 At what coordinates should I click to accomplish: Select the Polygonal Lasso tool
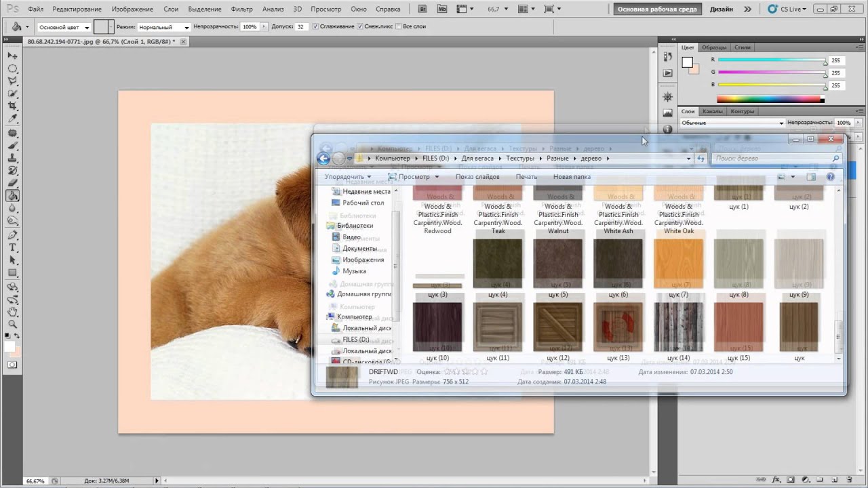(12, 81)
